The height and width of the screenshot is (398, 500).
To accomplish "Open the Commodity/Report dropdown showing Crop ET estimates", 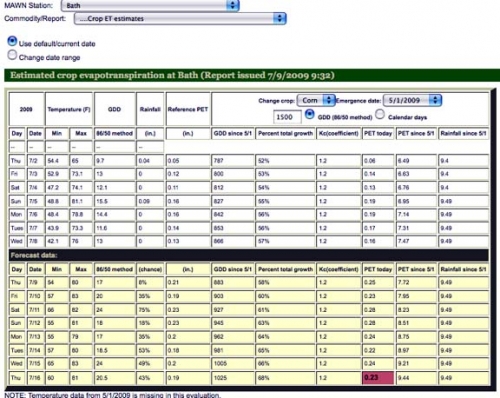I will 180,18.
